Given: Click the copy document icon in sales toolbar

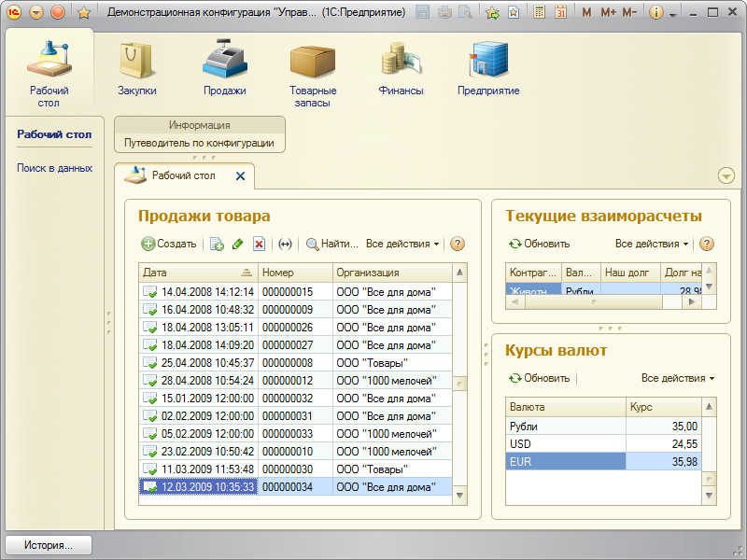Looking at the screenshot, I should 217,244.
